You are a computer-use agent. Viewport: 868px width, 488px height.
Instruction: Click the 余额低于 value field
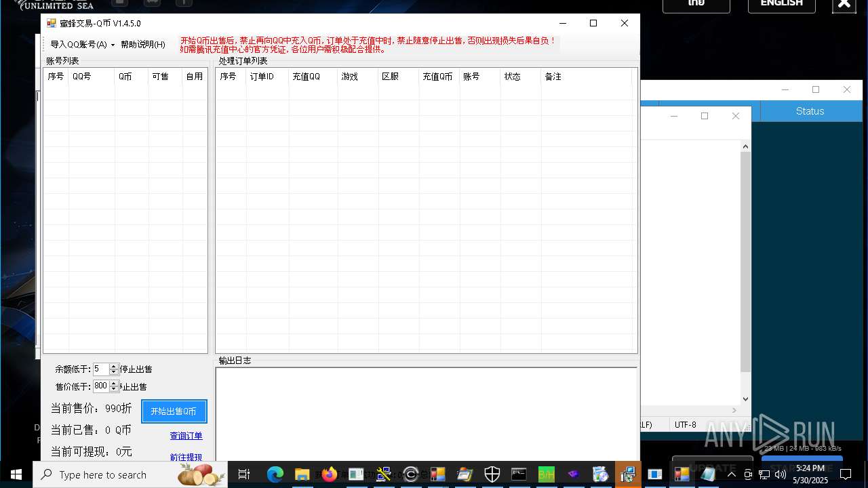click(100, 369)
